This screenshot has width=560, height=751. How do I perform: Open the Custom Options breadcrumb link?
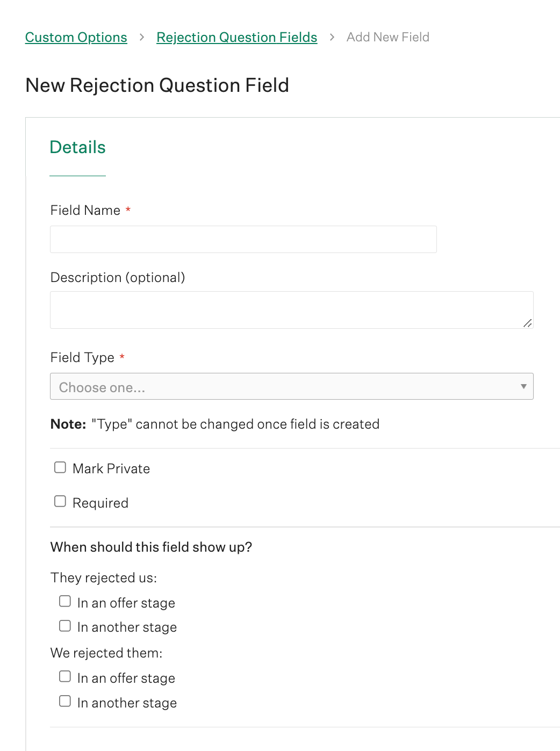(76, 37)
